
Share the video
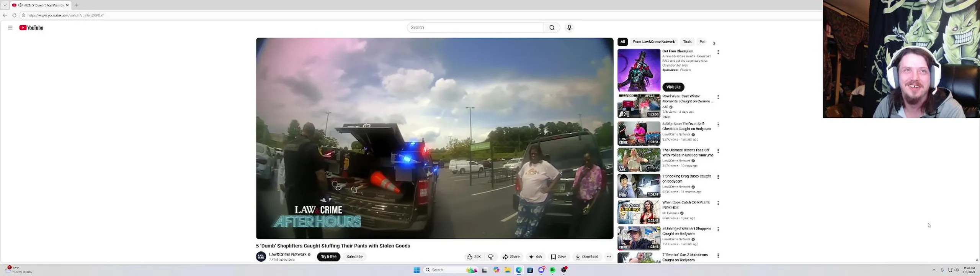(511, 257)
